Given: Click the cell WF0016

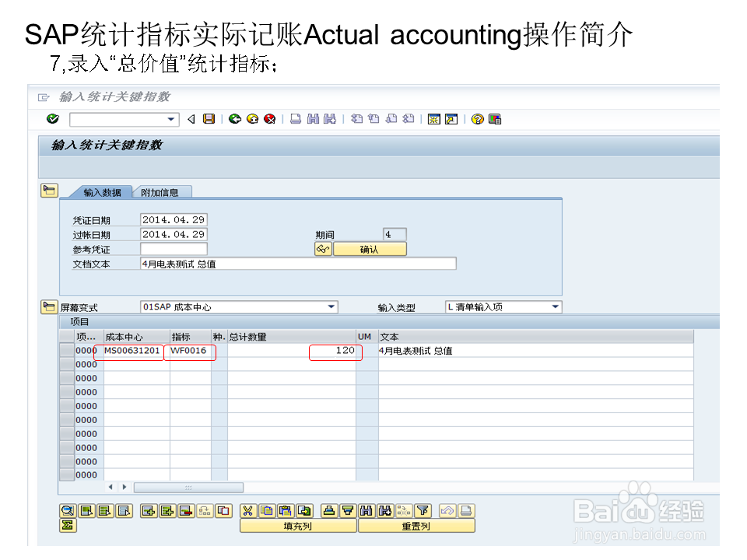Looking at the screenshot, I should tap(190, 351).
